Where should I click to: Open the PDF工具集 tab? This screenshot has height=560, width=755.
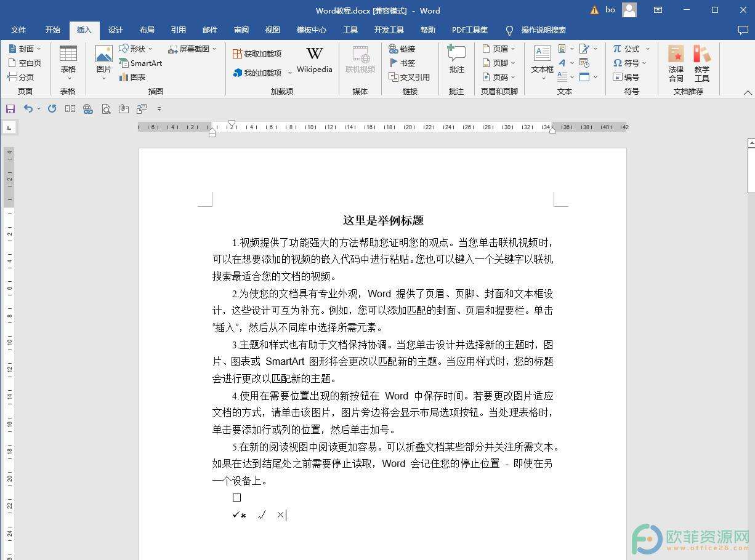(469, 30)
